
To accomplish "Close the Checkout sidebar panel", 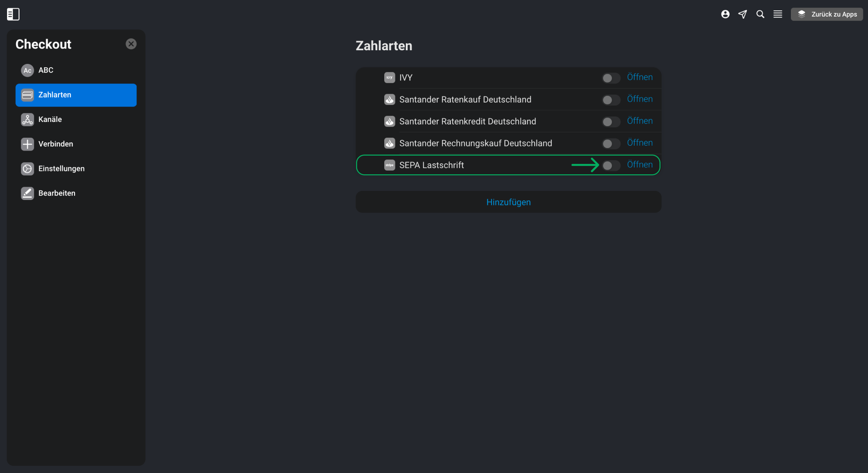I will tap(131, 44).
